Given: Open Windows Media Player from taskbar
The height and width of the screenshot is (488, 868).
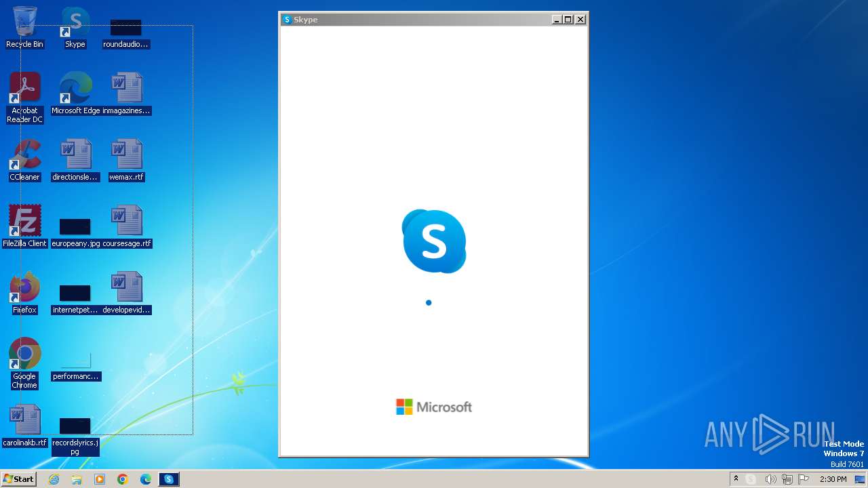Looking at the screenshot, I should pos(100,479).
